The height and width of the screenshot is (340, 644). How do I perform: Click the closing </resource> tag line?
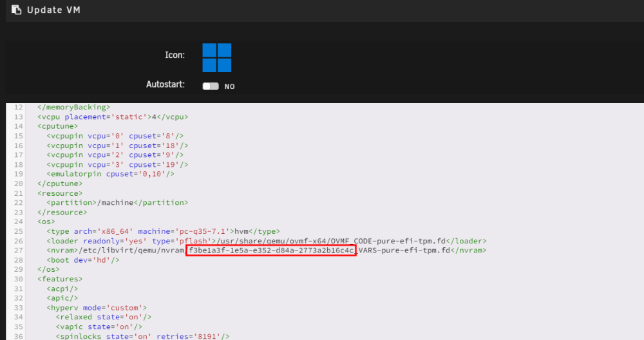(x=62, y=212)
